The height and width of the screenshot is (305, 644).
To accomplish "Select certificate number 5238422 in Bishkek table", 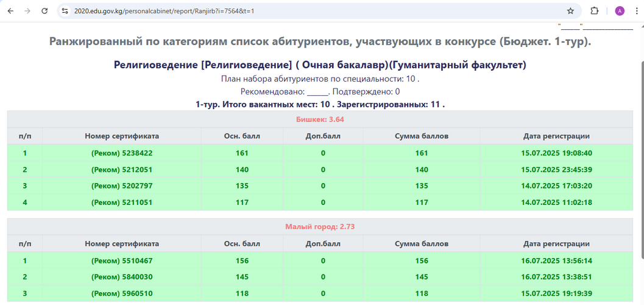I will pos(122,153).
